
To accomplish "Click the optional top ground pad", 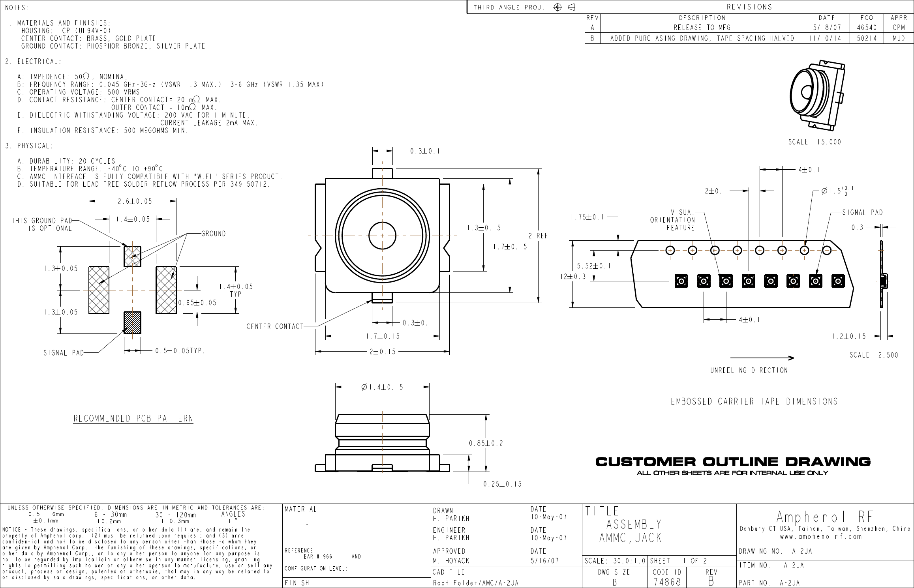I will [x=132, y=256].
